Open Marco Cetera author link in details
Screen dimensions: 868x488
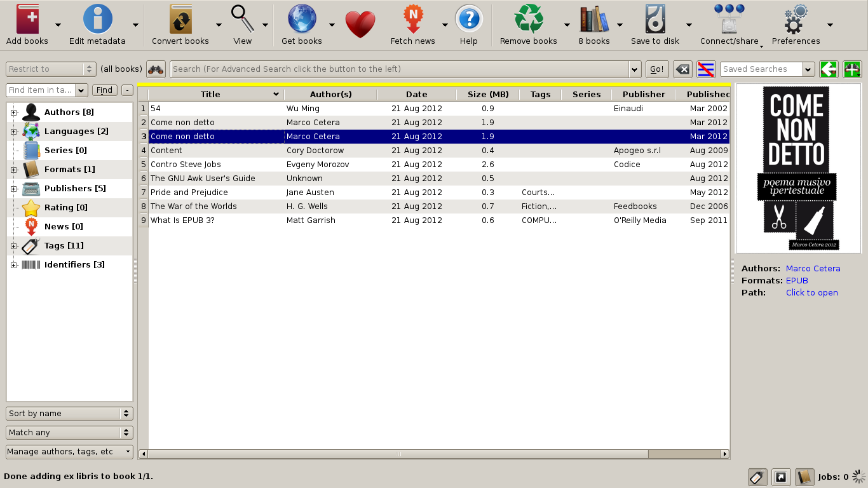[813, 269]
